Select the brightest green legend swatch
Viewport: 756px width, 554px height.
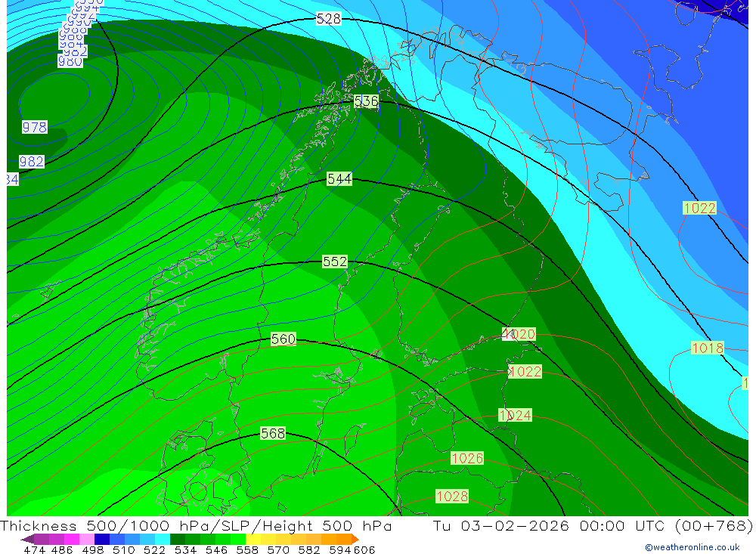[x=238, y=539]
